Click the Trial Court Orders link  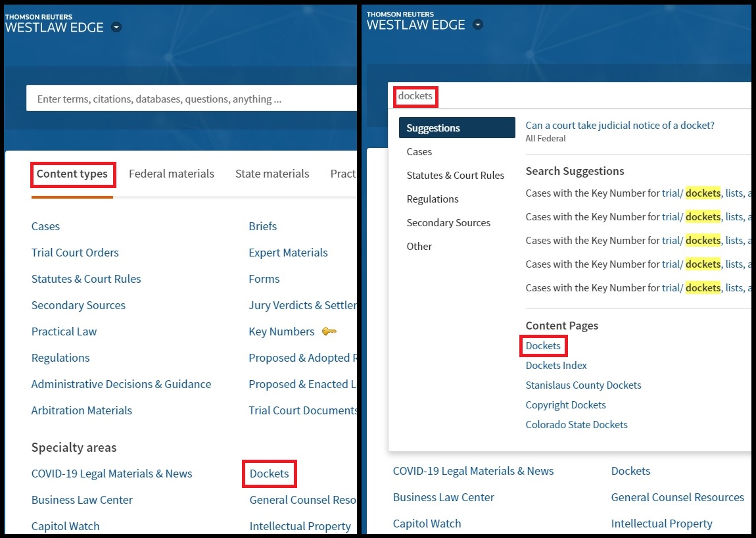pos(75,253)
